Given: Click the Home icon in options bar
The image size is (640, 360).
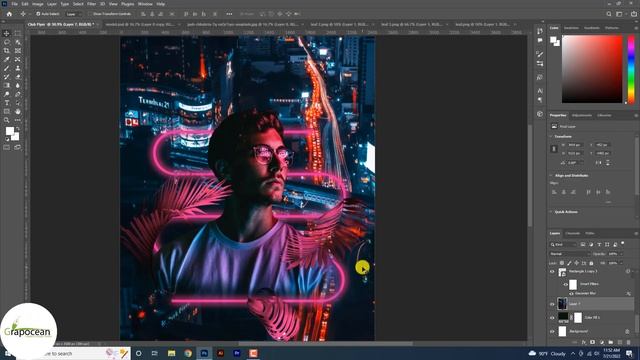Looking at the screenshot, I should [9, 14].
